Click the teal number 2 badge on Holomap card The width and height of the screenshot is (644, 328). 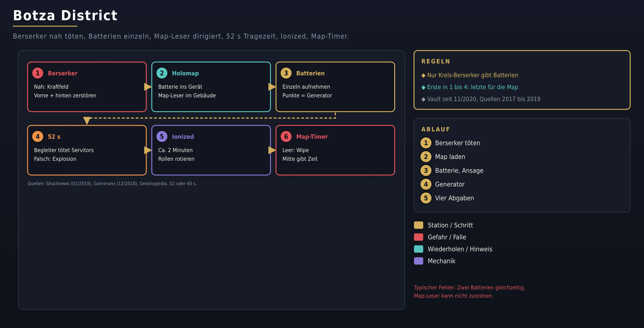[x=162, y=73]
